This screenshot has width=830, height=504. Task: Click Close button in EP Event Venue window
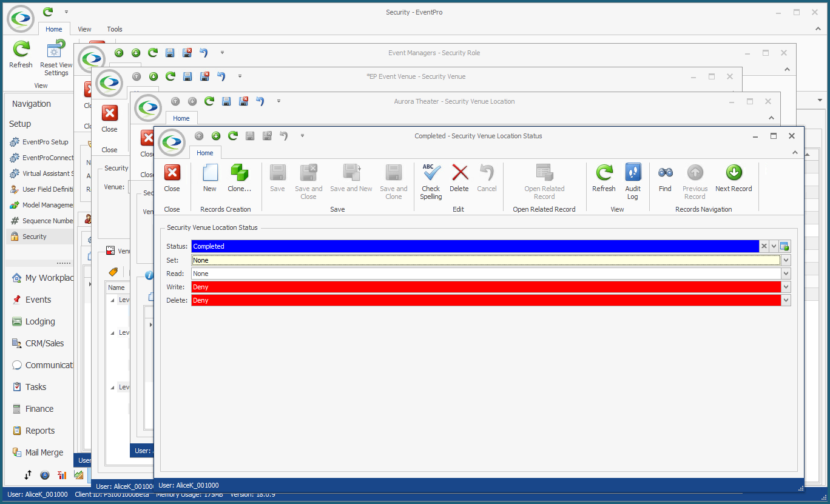(110, 119)
